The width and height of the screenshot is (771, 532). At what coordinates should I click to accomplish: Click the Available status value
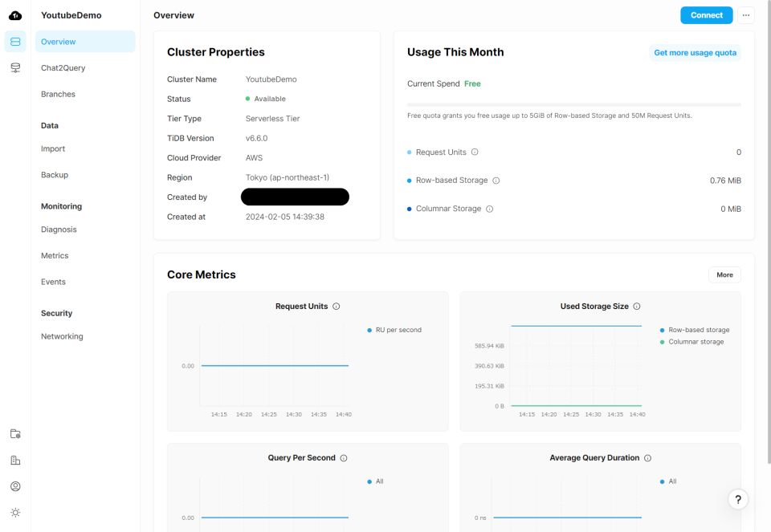[x=266, y=99]
